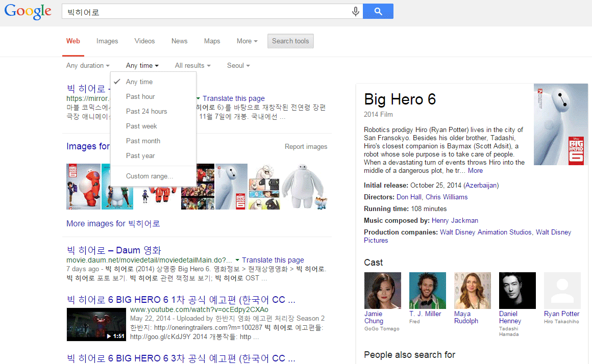Screen dimensions: 592x364
Task: Open director Chris Williams' link
Action: tap(447, 197)
